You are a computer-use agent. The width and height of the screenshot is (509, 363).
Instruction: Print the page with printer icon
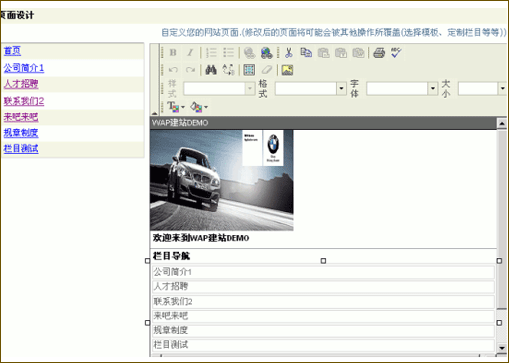(379, 53)
